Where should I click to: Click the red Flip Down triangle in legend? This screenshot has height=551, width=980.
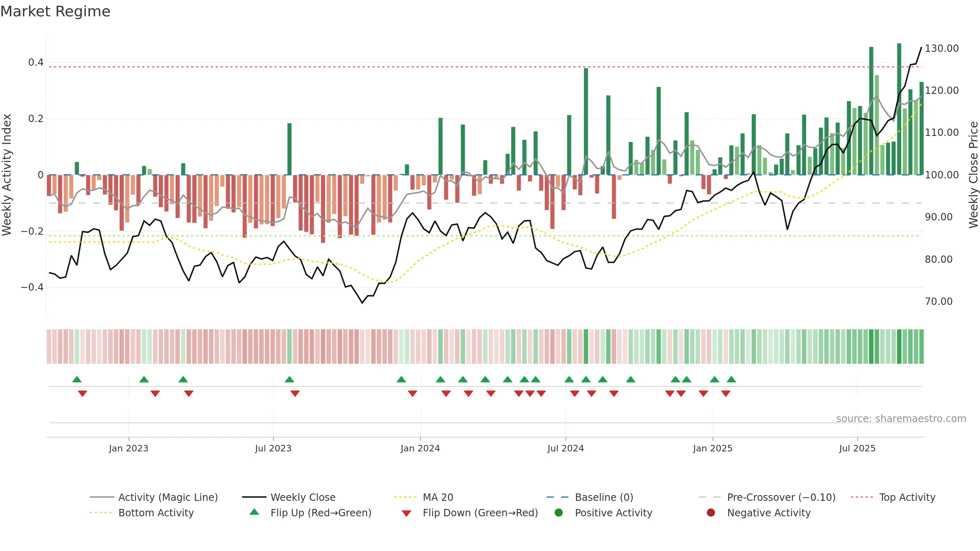pos(406,513)
